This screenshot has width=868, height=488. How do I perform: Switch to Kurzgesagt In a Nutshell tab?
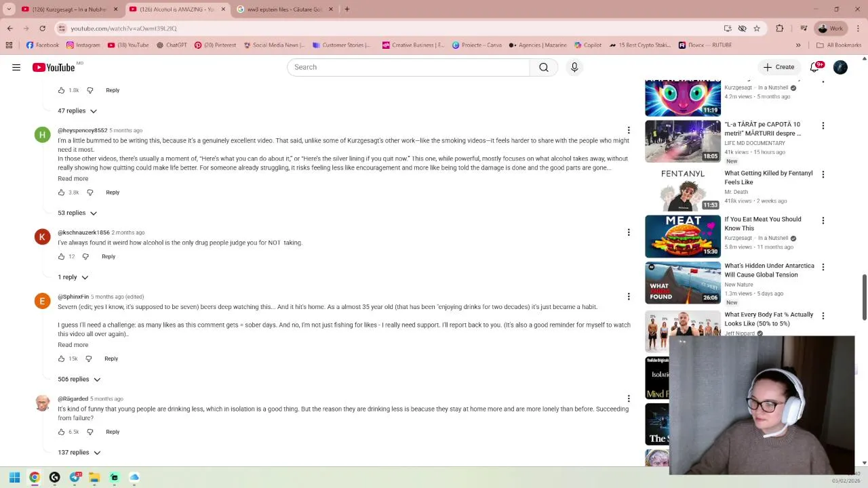pos(69,9)
